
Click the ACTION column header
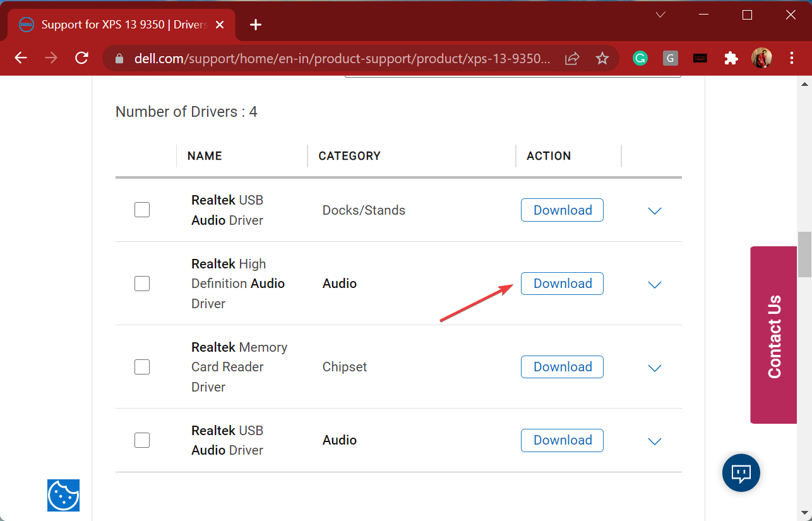(549, 156)
